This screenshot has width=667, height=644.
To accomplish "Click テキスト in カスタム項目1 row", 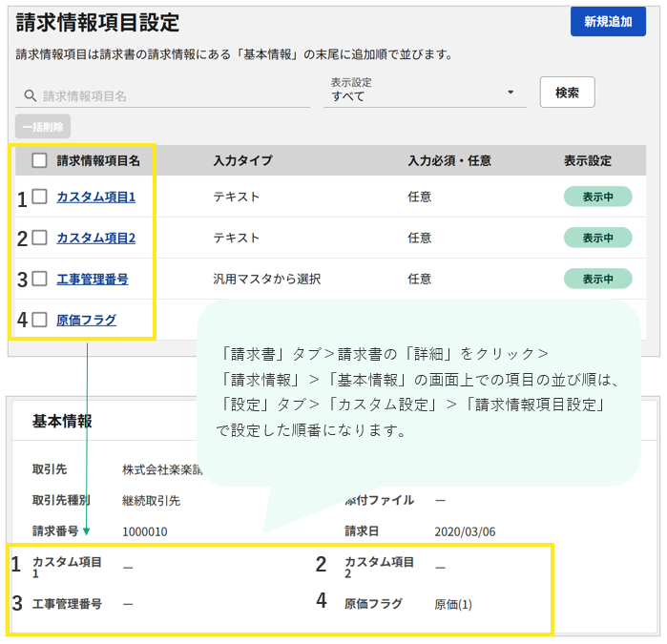I will coord(237,197).
